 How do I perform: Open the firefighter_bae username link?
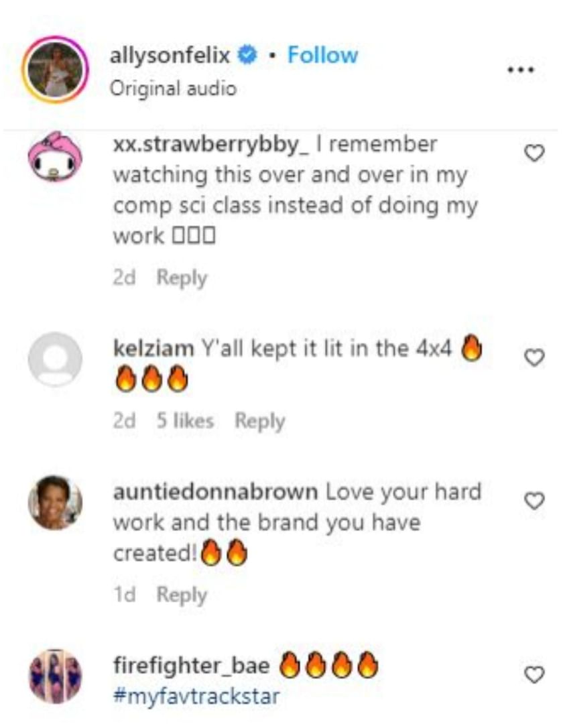(x=191, y=665)
